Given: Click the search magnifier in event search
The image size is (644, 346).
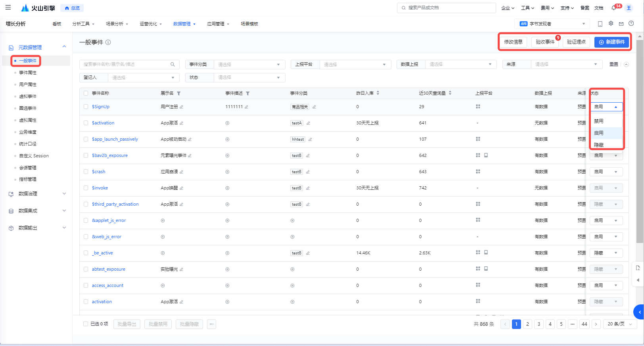Looking at the screenshot, I should click(x=172, y=64).
